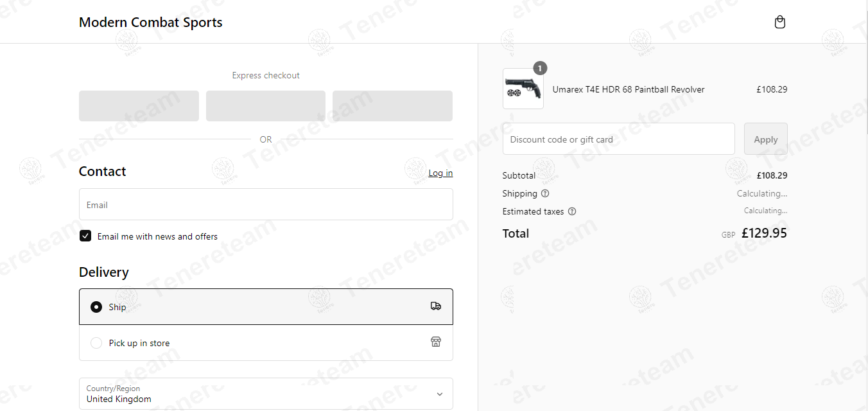Click the delivery truck icon
The image size is (868, 411).
tap(436, 306)
